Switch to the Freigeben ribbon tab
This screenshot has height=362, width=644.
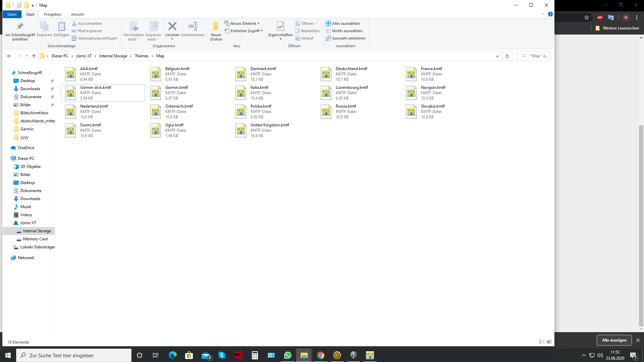coord(53,14)
